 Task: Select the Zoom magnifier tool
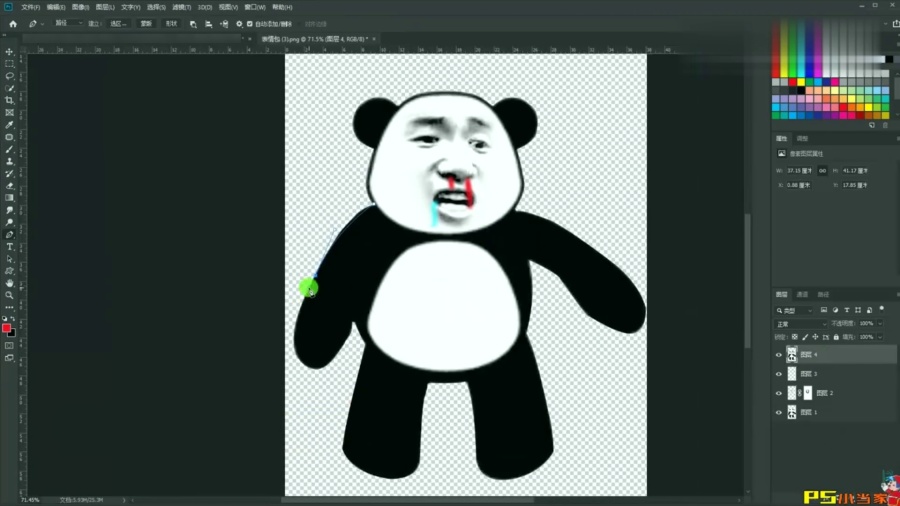[x=9, y=295]
